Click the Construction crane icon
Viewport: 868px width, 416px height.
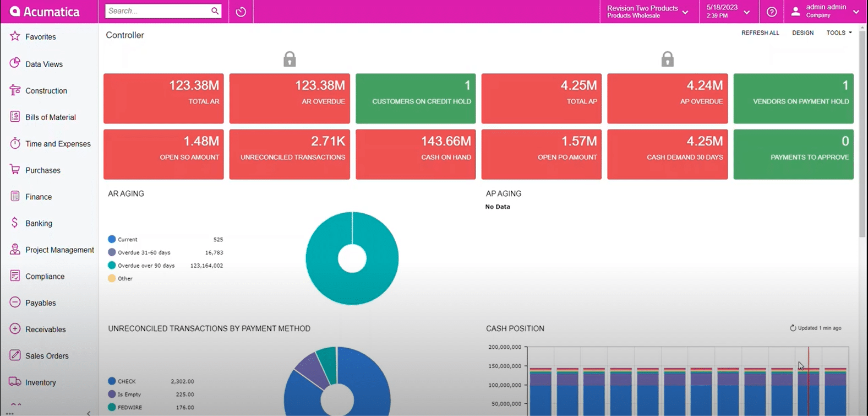tap(15, 90)
